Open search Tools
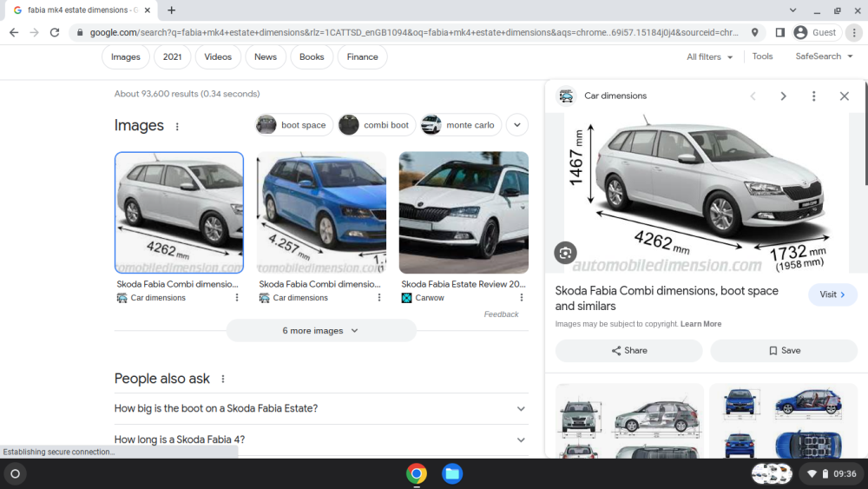868x489 pixels. (762, 56)
